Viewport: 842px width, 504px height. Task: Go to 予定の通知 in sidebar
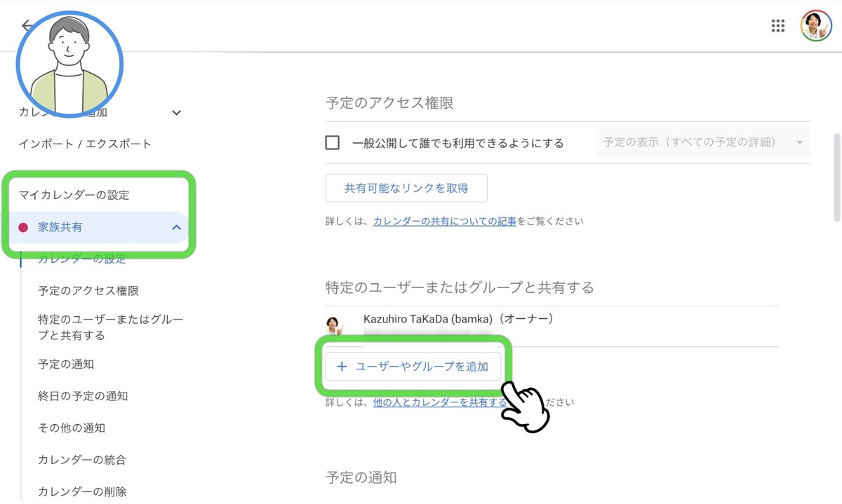pyautogui.click(x=66, y=364)
